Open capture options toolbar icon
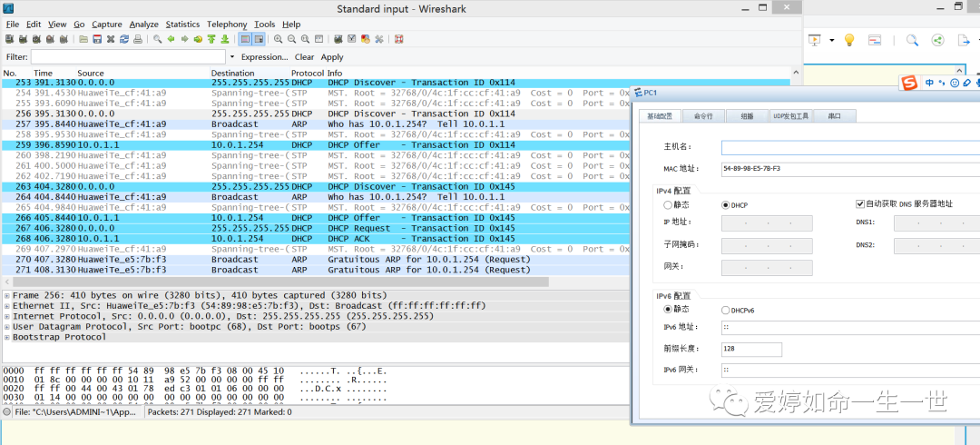980x445 pixels. [x=23, y=39]
